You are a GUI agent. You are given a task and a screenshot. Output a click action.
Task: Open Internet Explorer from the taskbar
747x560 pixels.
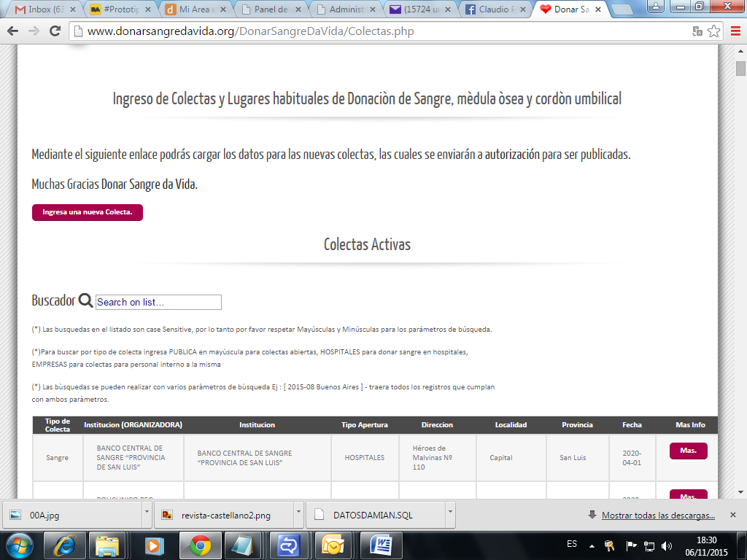64,545
